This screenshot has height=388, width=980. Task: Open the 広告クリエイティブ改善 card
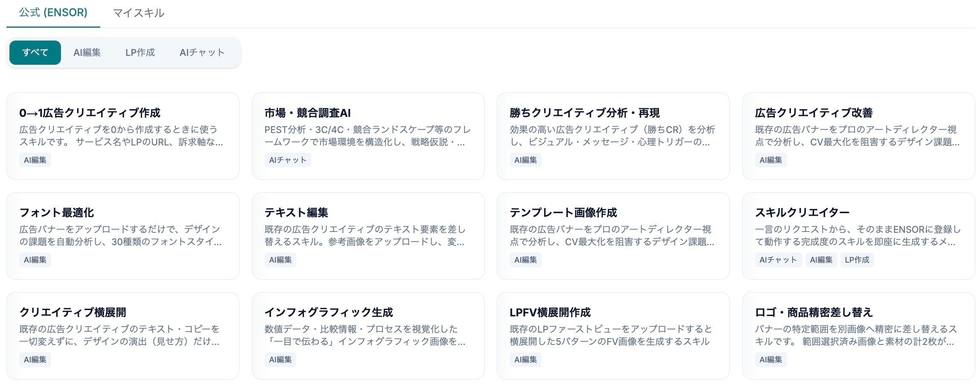coord(858,136)
